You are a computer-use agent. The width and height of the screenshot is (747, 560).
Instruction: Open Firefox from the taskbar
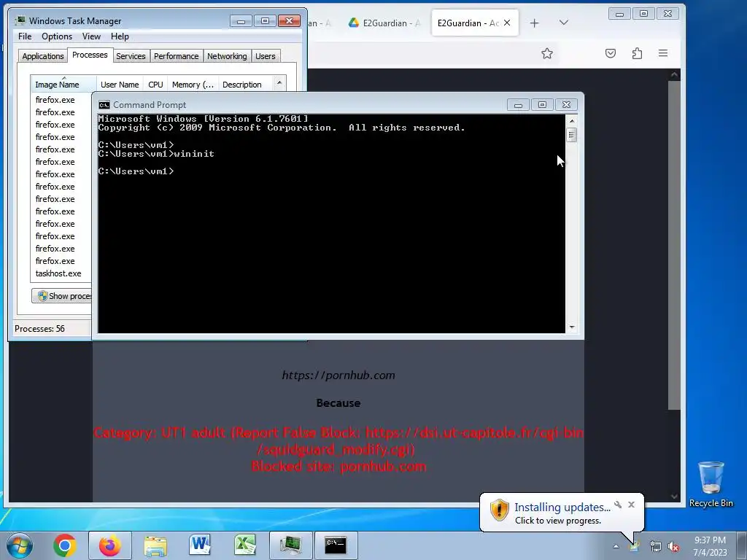click(109, 545)
